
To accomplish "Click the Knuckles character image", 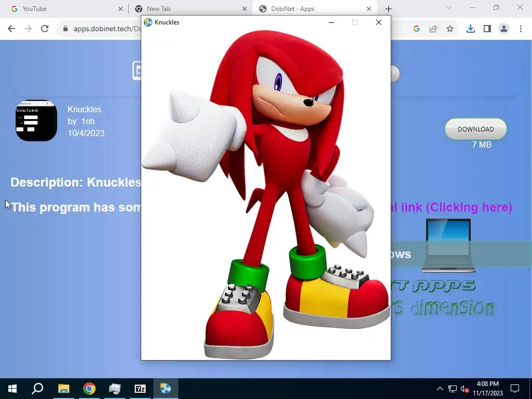I will tap(266, 194).
